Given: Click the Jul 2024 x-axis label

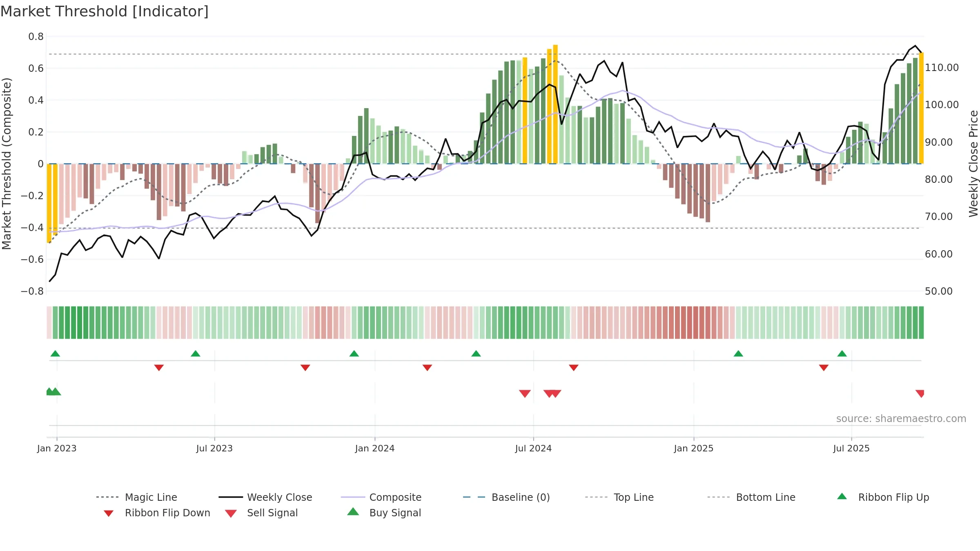Looking at the screenshot, I should 533,448.
